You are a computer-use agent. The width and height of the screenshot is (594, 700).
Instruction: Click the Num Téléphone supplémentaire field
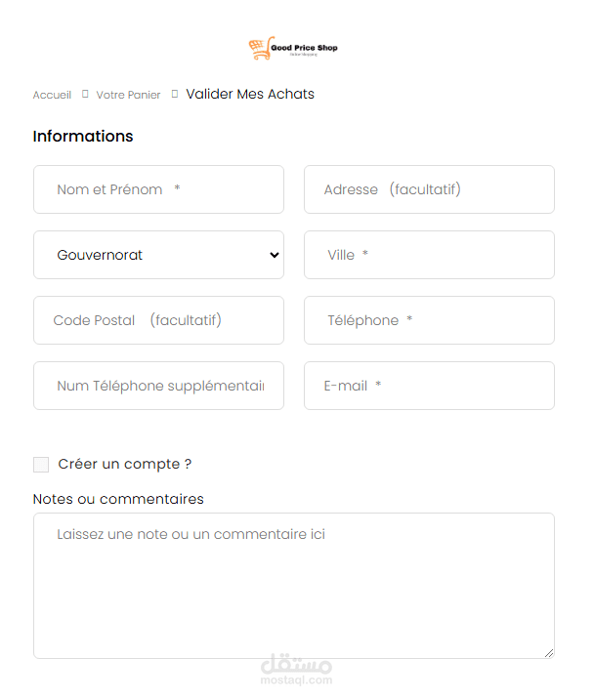[x=158, y=386]
